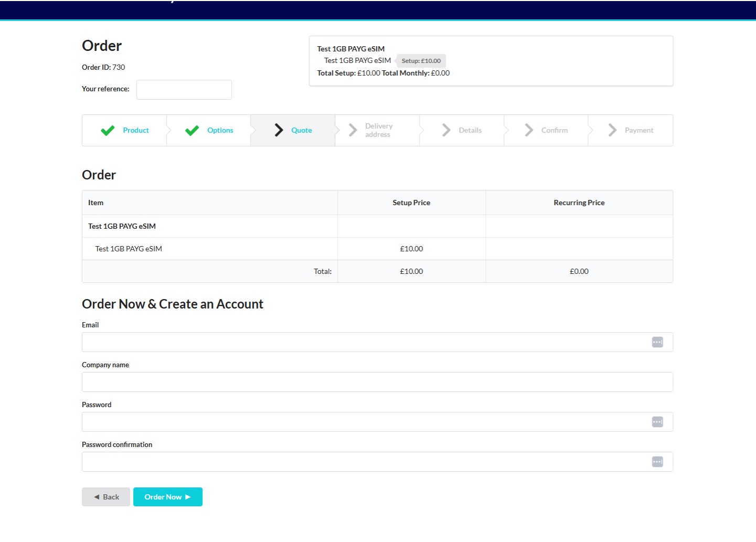Screen dimensions: 756x542
Task: Open password manager icon in Password confirmation field
Action: click(657, 462)
